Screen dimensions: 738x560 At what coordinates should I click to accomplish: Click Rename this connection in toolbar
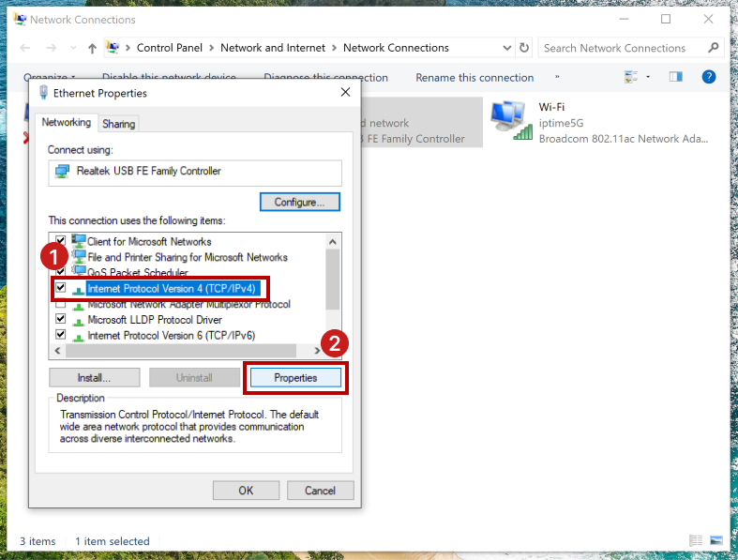point(474,78)
